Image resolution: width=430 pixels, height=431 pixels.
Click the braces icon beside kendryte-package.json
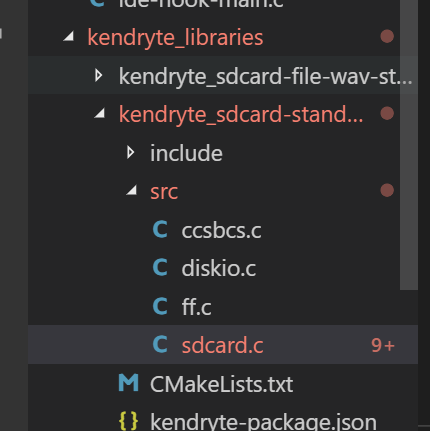128,421
